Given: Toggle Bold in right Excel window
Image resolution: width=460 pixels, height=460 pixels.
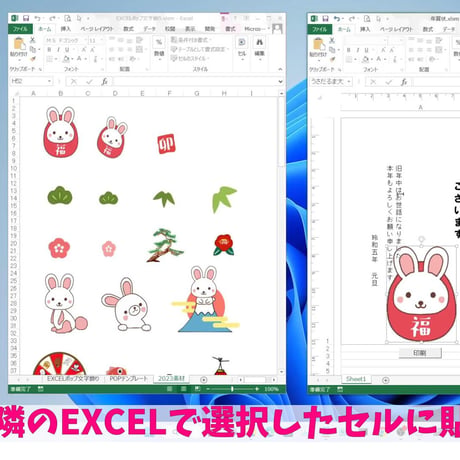Looking at the screenshot, I should click(349, 50).
